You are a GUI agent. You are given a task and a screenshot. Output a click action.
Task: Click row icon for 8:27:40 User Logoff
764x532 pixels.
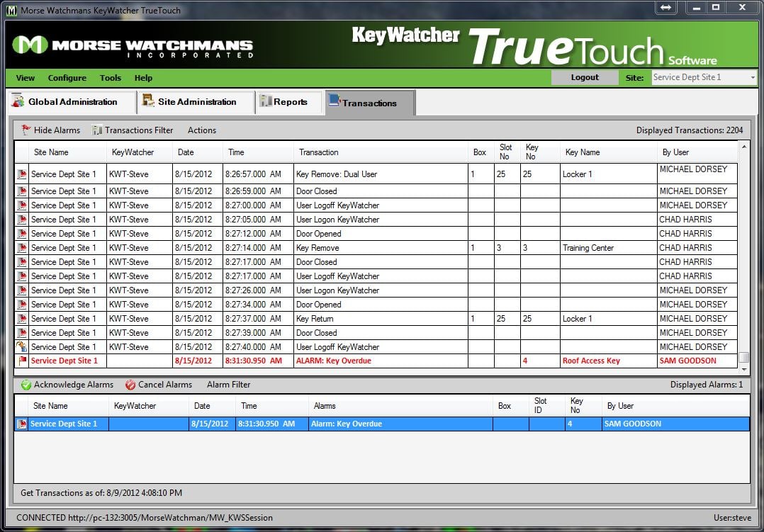[x=21, y=347]
